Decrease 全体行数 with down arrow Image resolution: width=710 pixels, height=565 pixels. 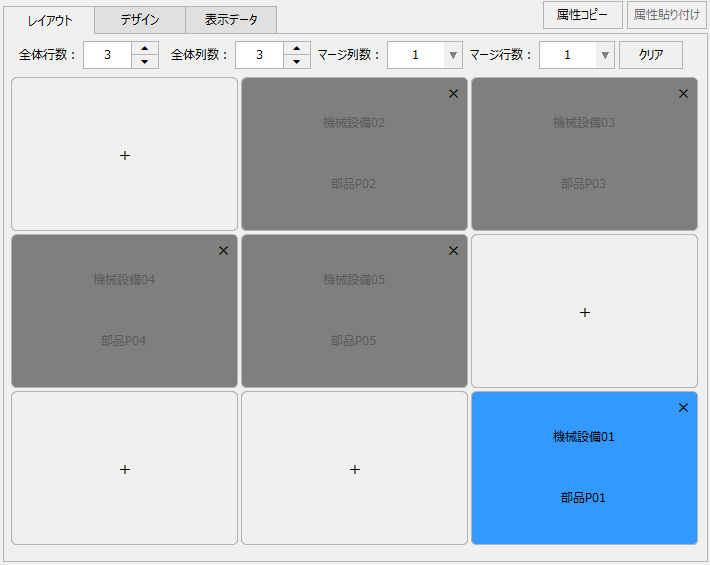tap(145, 62)
